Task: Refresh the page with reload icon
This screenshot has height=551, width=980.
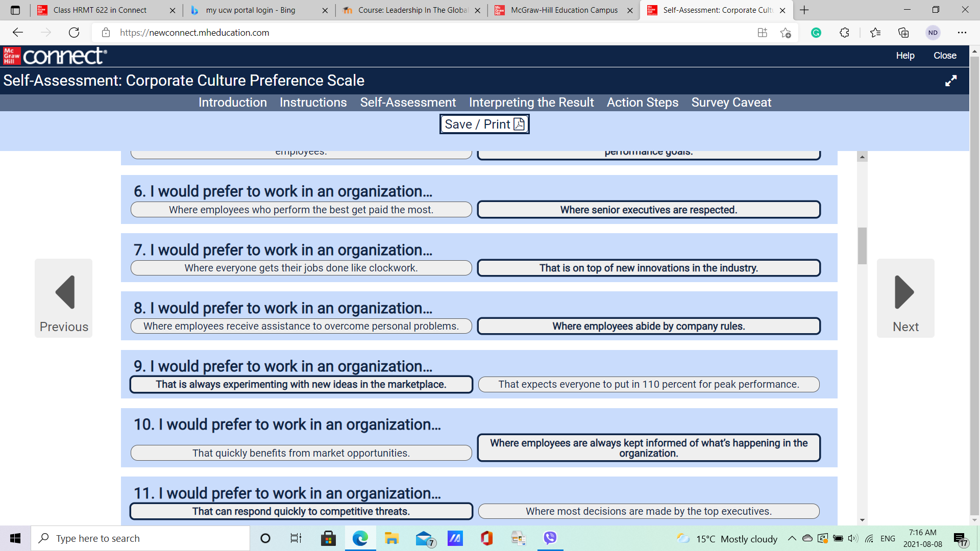Action: 74,33
